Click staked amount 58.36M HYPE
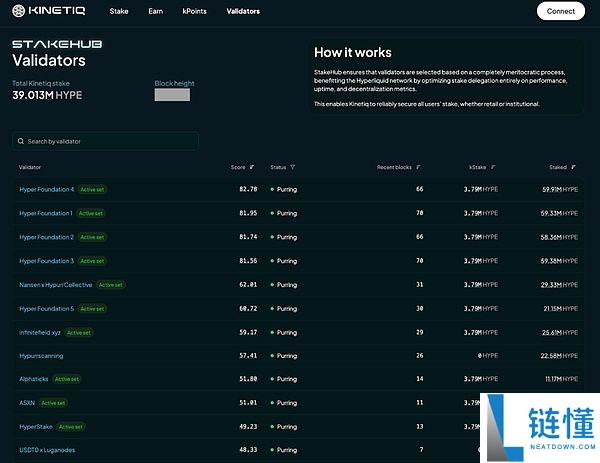Viewport: 600px width, 463px height. 559,237
